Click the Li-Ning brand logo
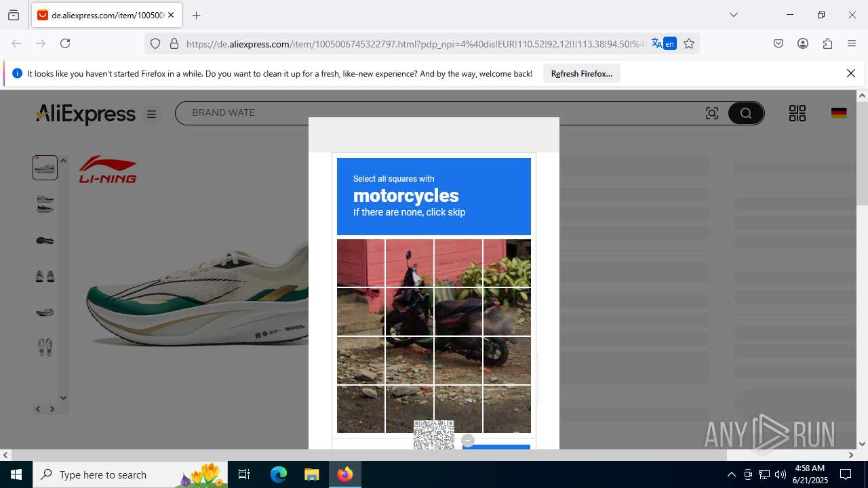Image resolution: width=868 pixels, height=488 pixels. pos(108,169)
